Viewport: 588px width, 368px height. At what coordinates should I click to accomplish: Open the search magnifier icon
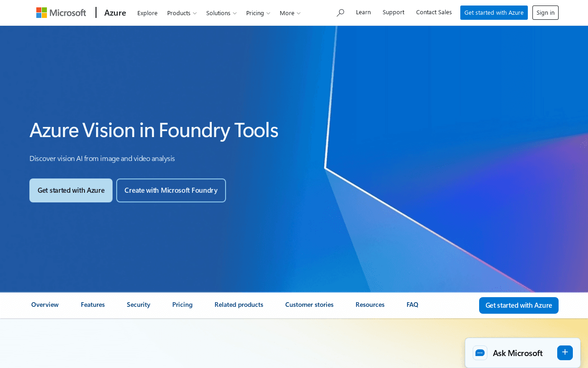(340, 13)
